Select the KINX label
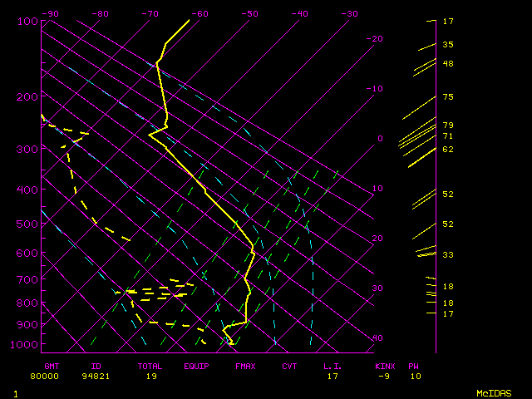 [385, 366]
